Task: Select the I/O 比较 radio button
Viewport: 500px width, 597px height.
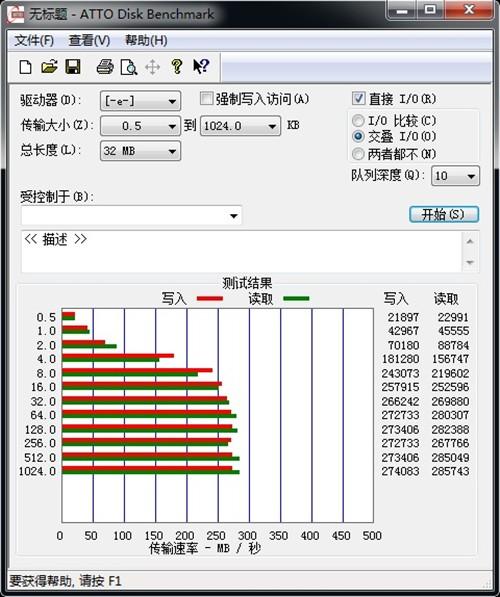Action: pyautogui.click(x=358, y=121)
